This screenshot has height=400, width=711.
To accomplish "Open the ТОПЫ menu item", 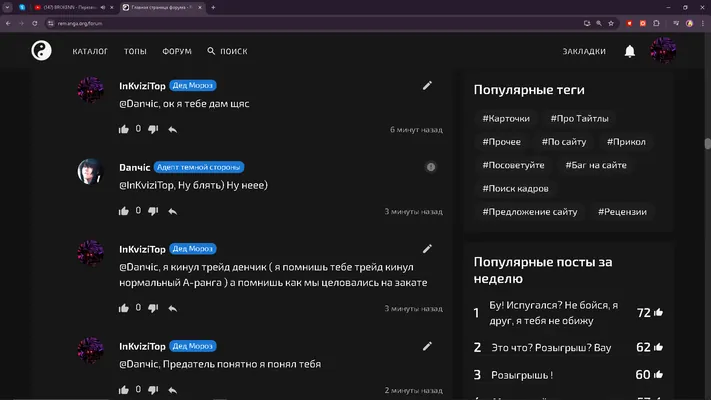I will (x=135, y=51).
